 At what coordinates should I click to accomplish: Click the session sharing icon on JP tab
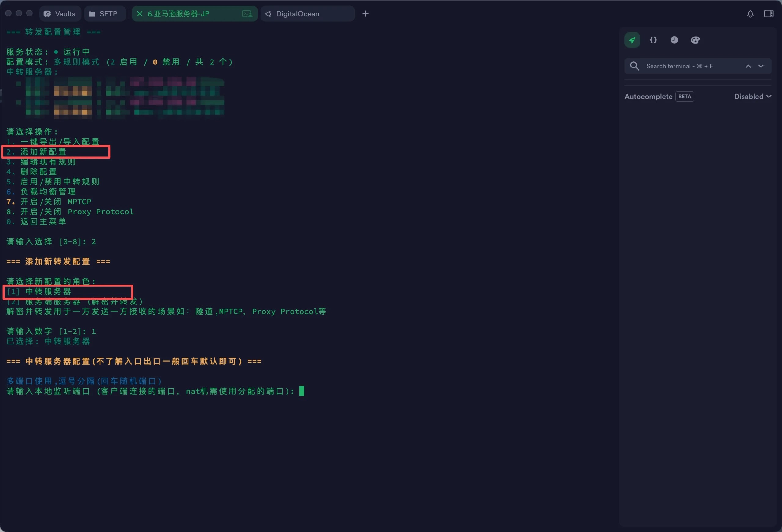coord(247,14)
